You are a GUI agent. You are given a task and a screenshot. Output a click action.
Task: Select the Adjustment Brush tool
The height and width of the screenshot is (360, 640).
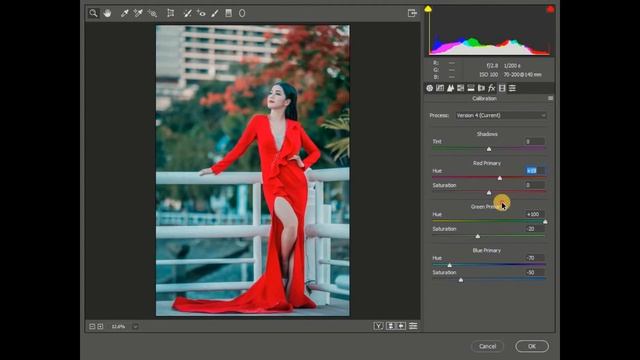point(215,13)
